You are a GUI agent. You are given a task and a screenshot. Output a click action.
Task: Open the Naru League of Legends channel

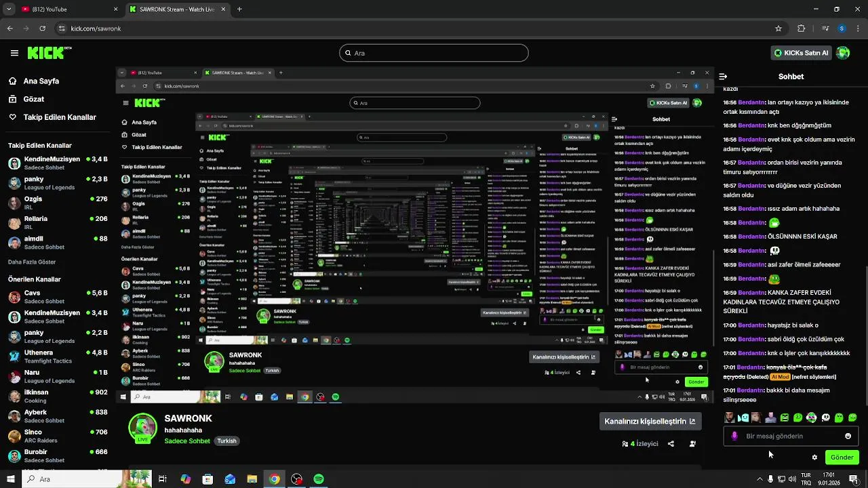58,376
